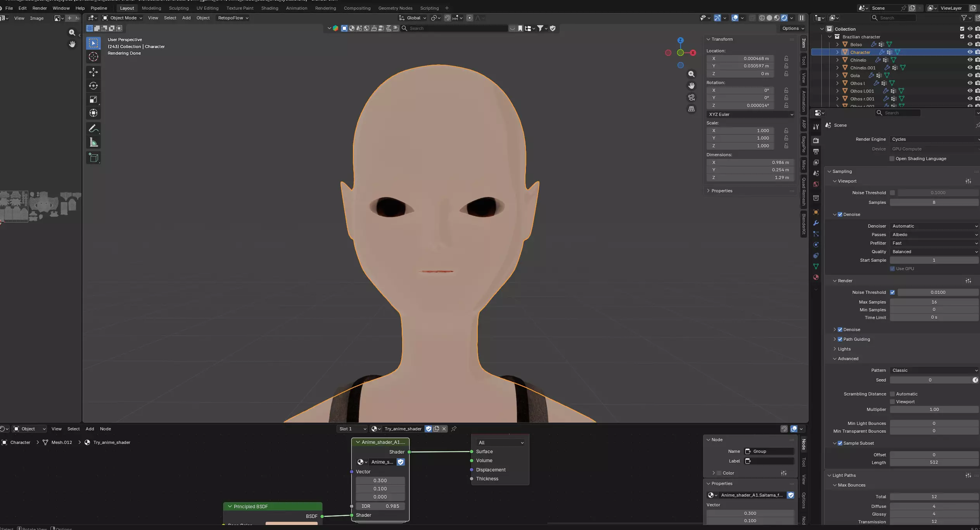The width and height of the screenshot is (980, 530).
Task: Select the Scale tool
Action: point(93,100)
